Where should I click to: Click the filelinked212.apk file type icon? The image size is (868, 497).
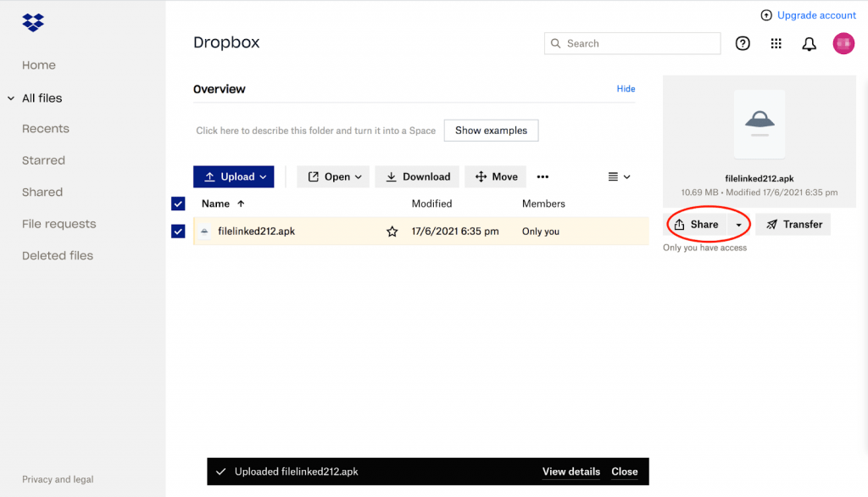204,232
